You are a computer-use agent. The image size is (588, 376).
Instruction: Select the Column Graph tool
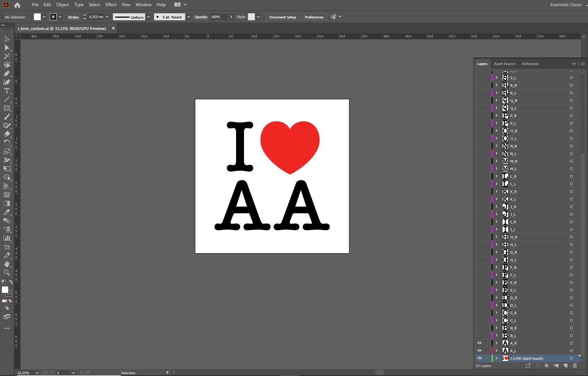coord(6,238)
